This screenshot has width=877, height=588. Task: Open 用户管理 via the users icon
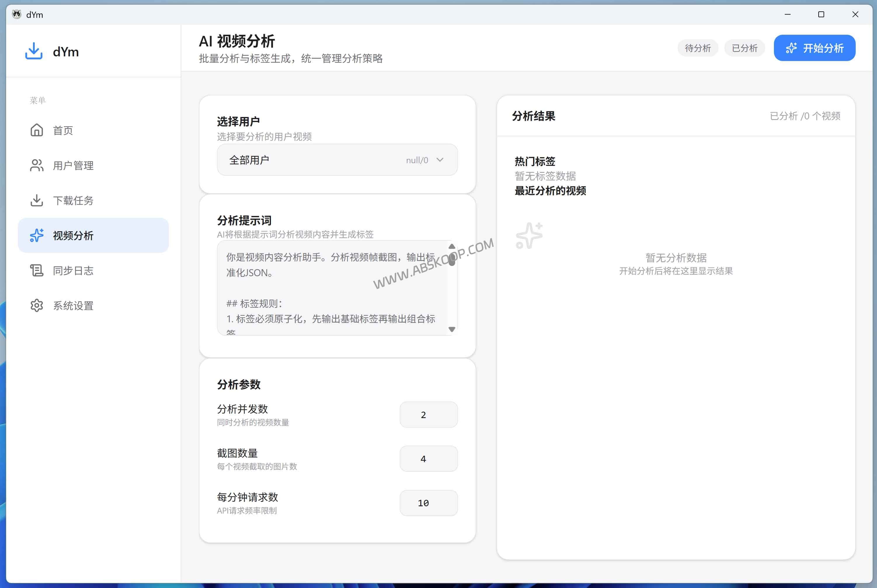pos(36,165)
